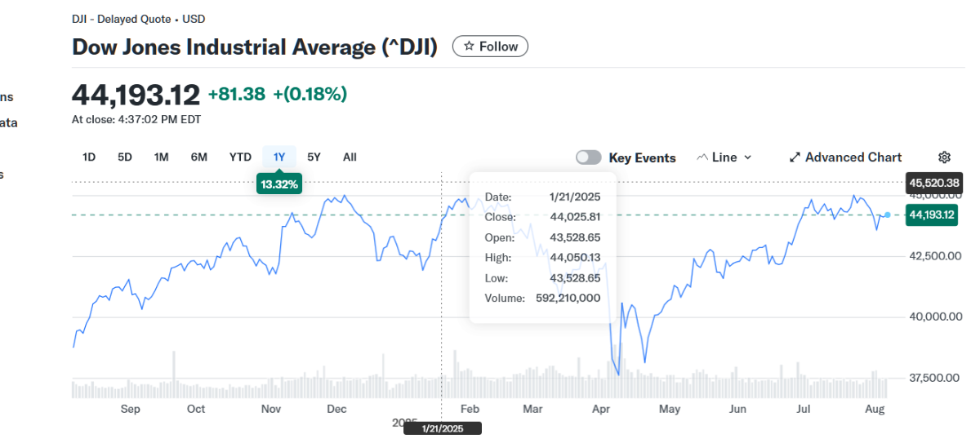Switch to 1M time range
The height and width of the screenshot is (443, 980).
tap(161, 157)
